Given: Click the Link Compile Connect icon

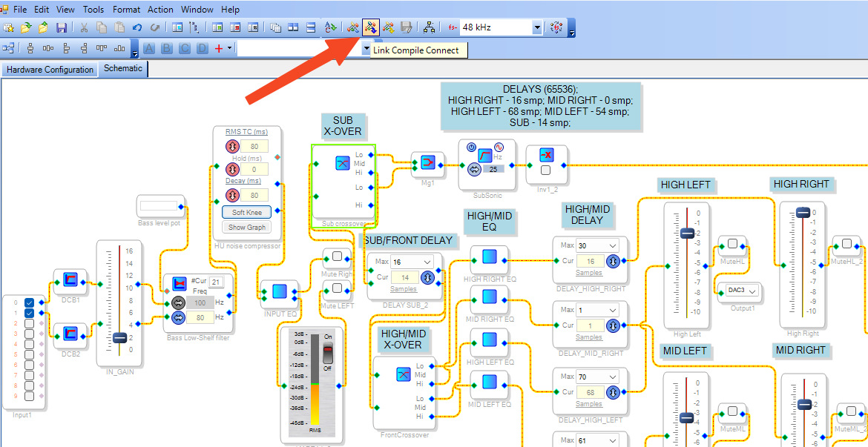Looking at the screenshot, I should click(371, 27).
